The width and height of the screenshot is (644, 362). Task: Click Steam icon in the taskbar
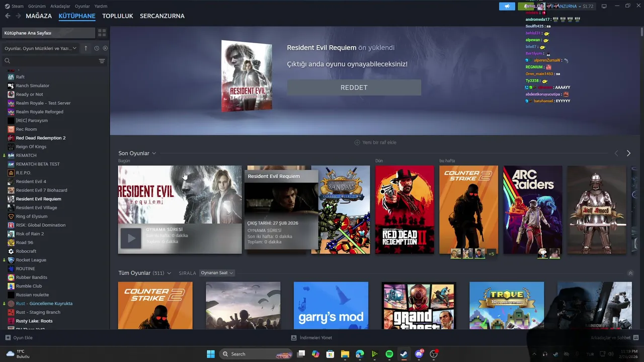tap(404, 354)
